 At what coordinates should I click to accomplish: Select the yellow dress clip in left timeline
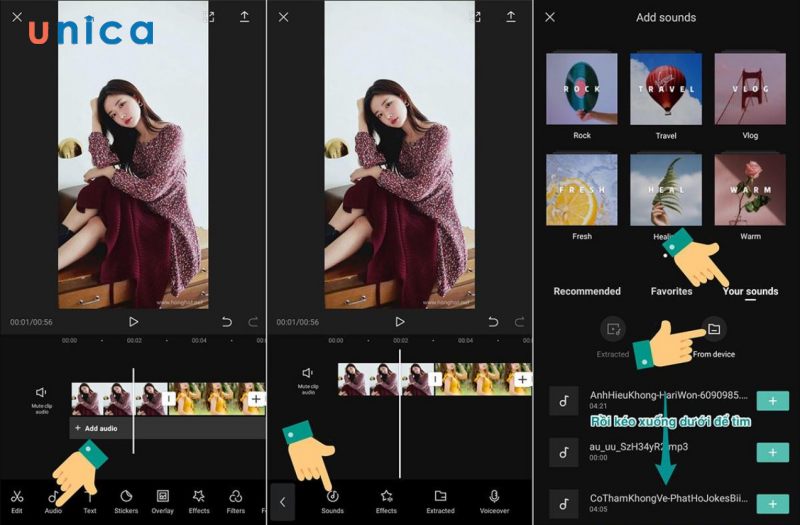[216, 398]
